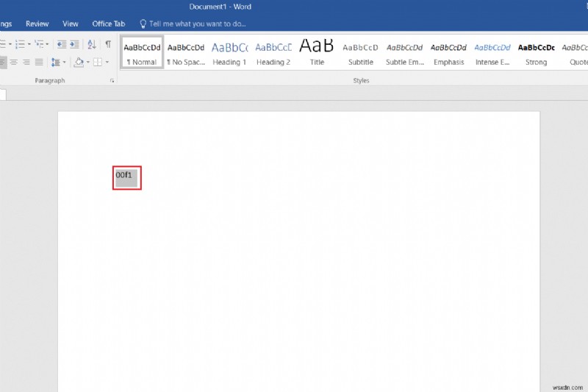588x392 pixels.
Task: Apply the Strong style
Action: pos(537,52)
